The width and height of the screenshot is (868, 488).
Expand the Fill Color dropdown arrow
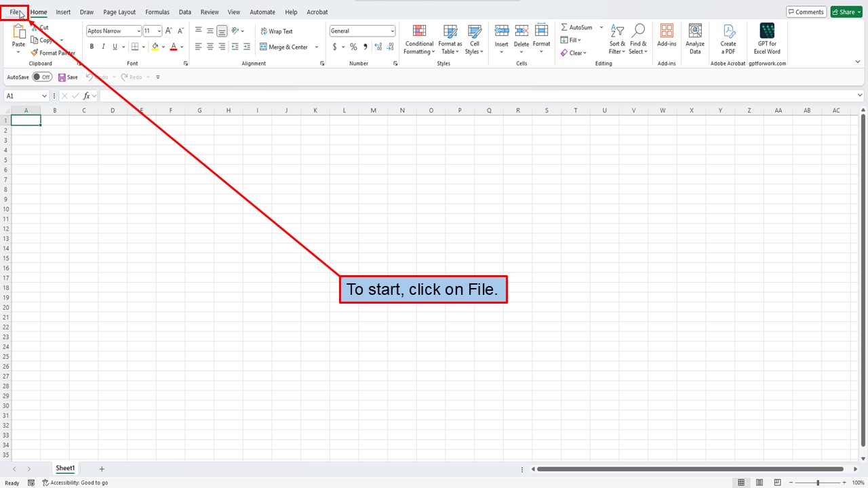163,47
